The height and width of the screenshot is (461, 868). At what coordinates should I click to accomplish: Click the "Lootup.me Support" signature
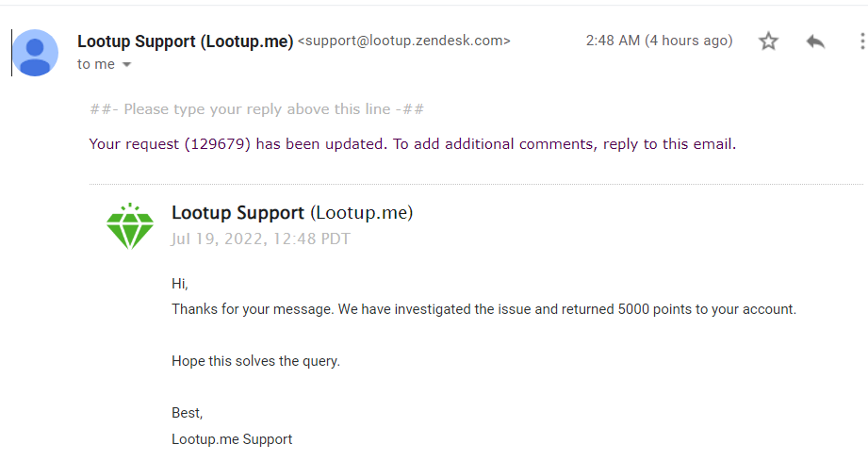pos(232,439)
